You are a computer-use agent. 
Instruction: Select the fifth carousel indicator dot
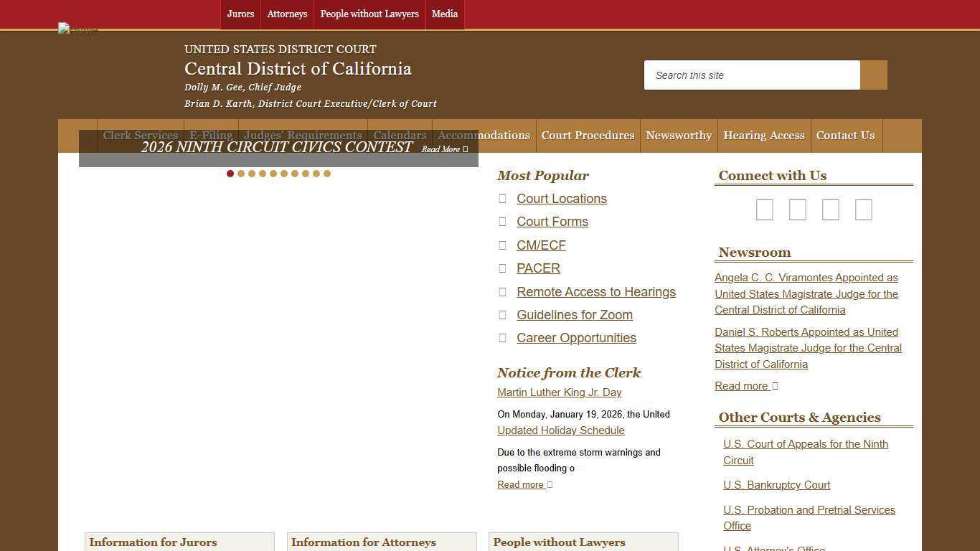pos(273,173)
